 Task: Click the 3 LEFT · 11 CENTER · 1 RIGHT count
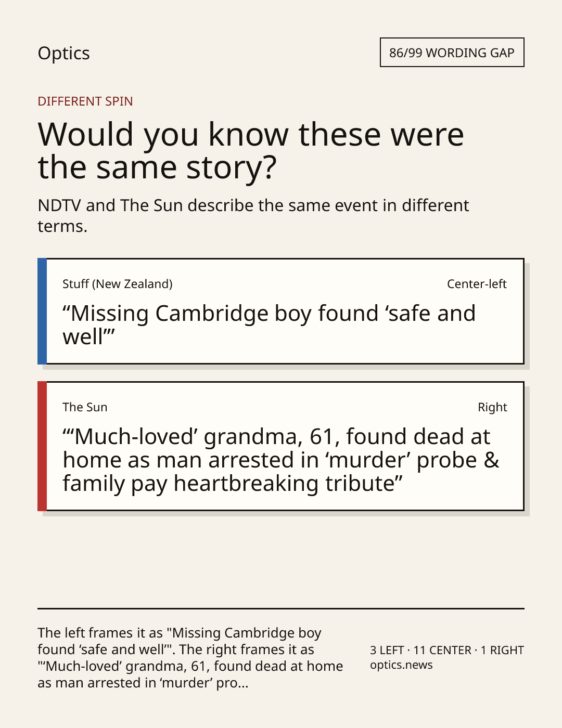[447, 650]
